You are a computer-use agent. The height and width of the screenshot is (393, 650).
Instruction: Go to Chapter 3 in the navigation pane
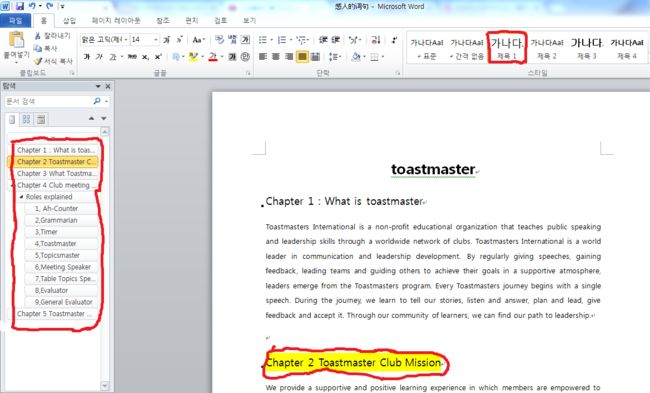(56, 173)
